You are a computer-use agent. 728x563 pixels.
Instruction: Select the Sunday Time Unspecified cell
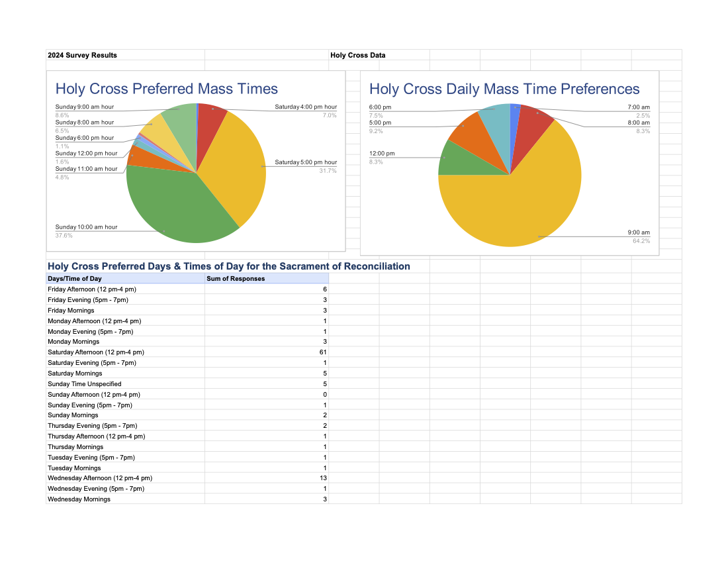coord(85,384)
